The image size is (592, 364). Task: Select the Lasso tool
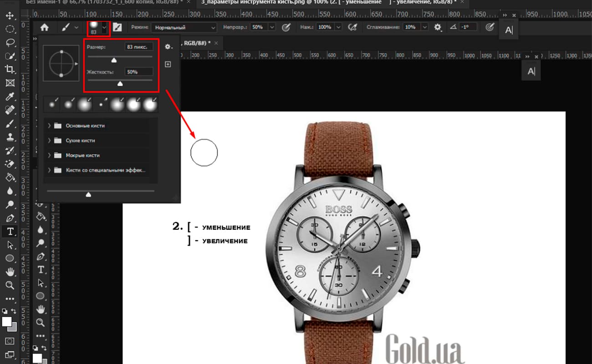pyautogui.click(x=10, y=43)
